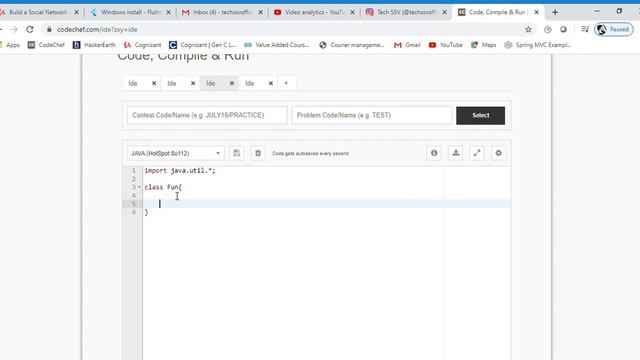Click the save code icon in editor toolbar
The image size is (640, 360).
[236, 153]
